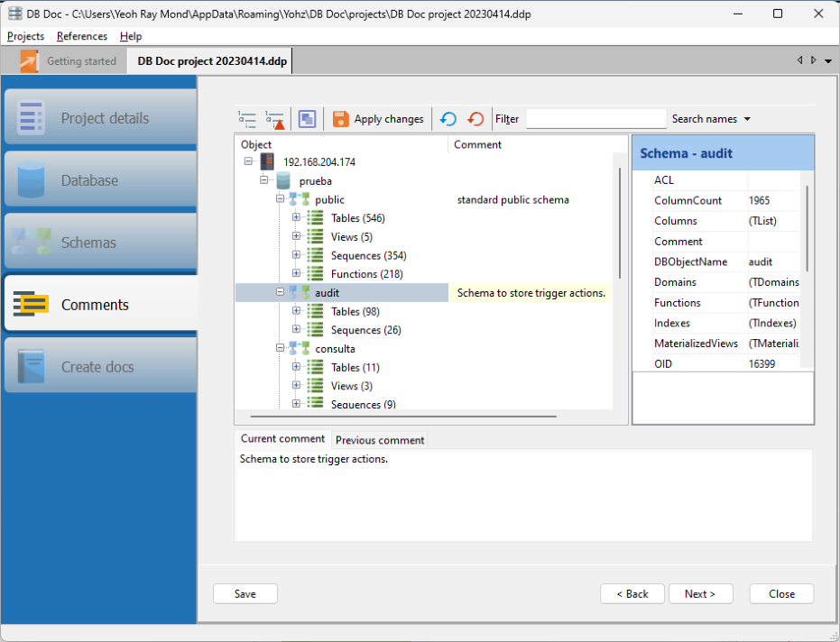Click the blue refresh arrow icon

coord(448,119)
